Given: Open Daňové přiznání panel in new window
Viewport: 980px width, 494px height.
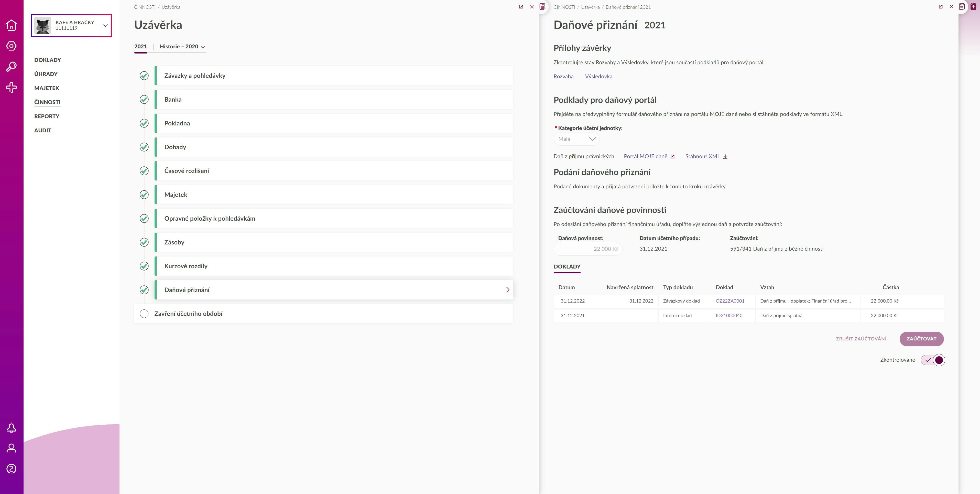Looking at the screenshot, I should pyautogui.click(x=941, y=7).
